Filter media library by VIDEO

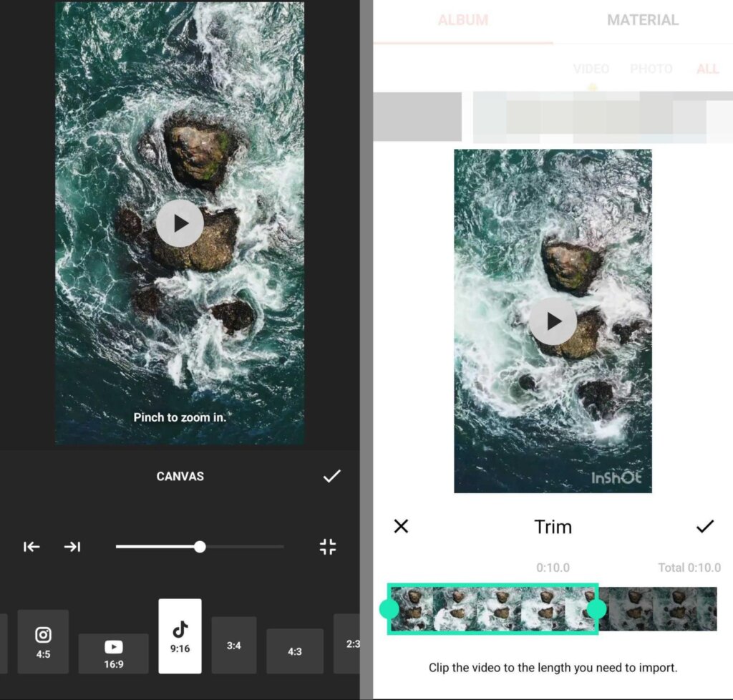(x=591, y=69)
